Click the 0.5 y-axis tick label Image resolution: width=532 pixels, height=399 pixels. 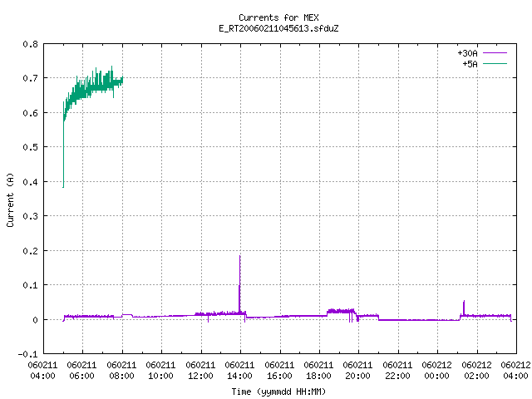pyautogui.click(x=30, y=147)
